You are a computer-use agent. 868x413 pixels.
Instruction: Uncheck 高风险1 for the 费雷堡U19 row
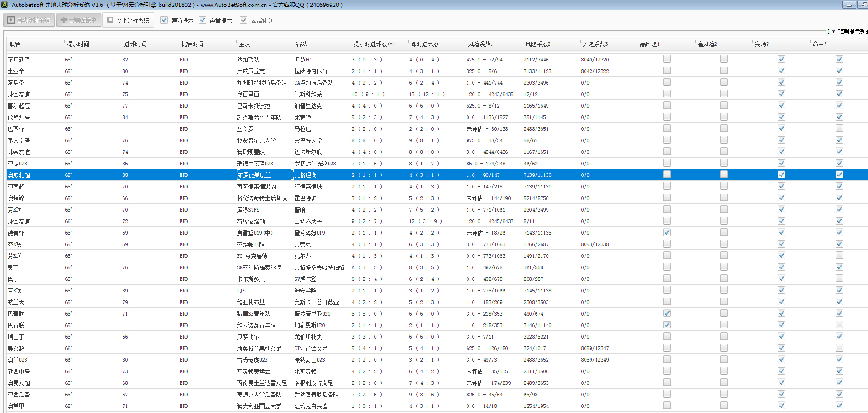coord(666,232)
